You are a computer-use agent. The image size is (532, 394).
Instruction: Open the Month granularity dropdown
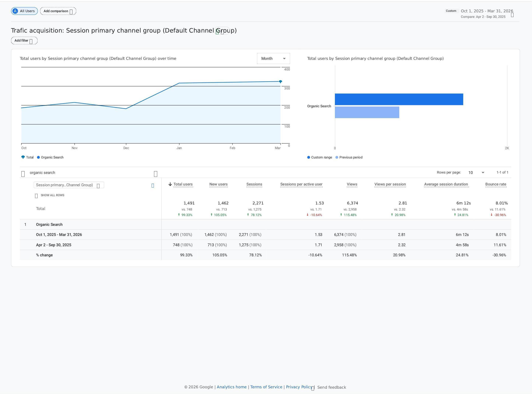273,59
